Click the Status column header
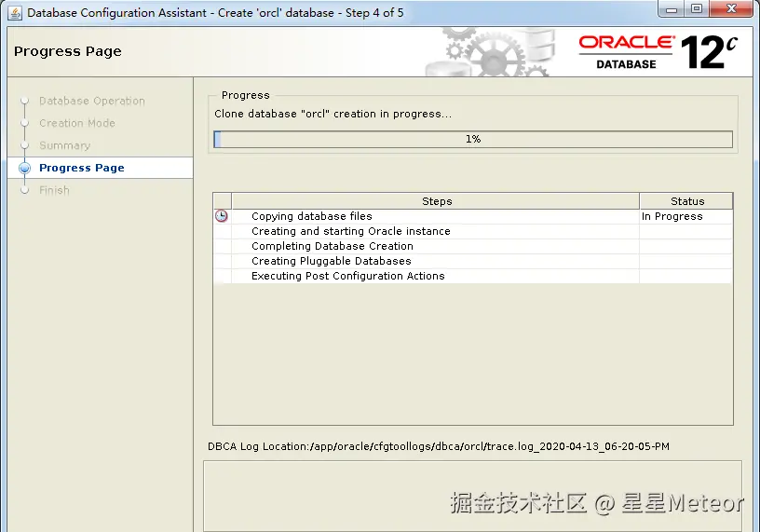Image resolution: width=760 pixels, height=532 pixels. pos(686,201)
